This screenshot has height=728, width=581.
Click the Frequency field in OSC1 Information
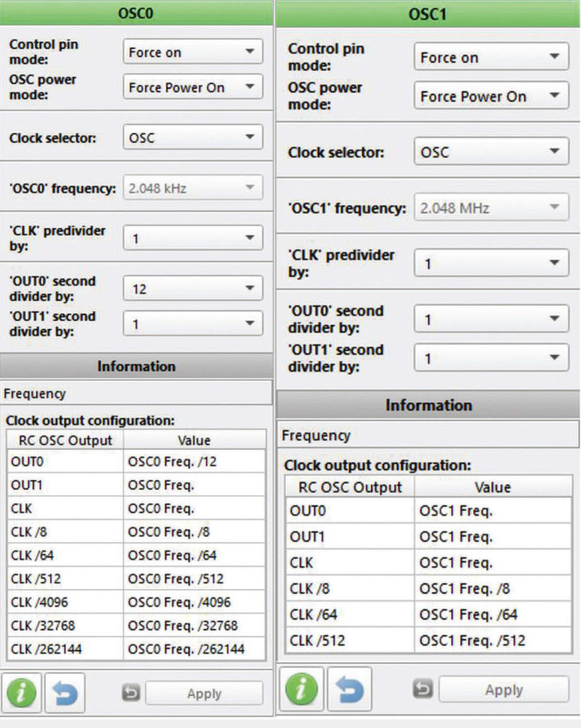[x=428, y=434]
